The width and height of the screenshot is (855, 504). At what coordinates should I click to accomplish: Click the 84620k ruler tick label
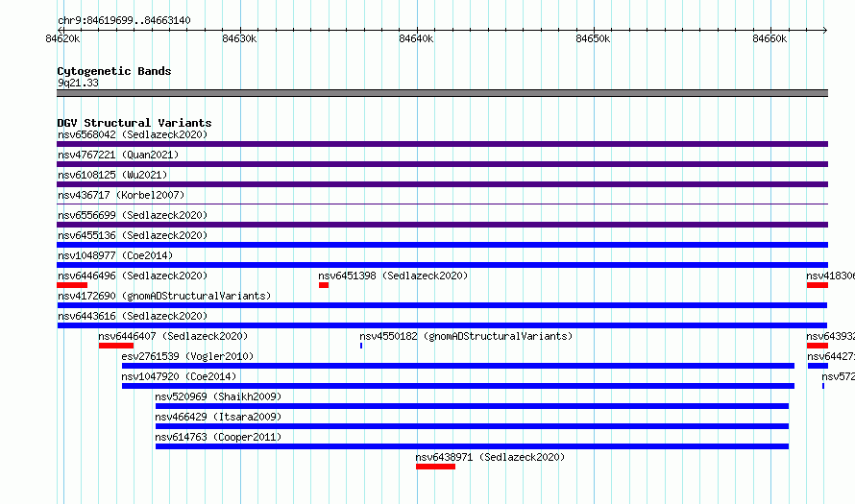(x=62, y=38)
